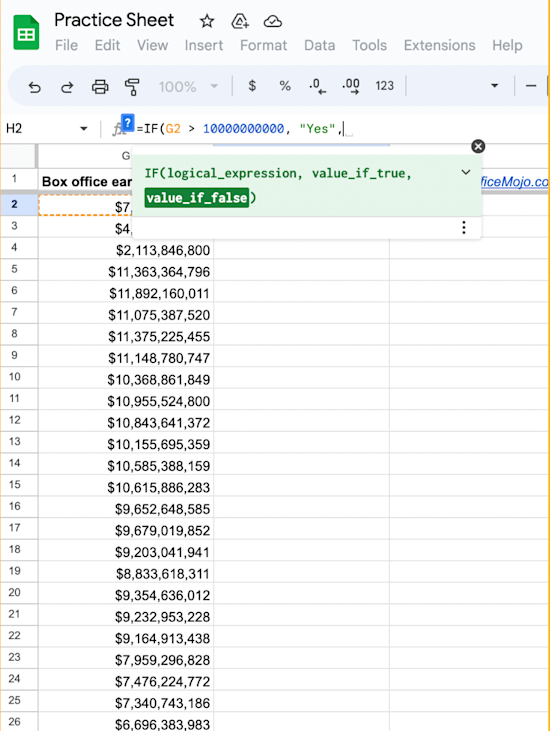This screenshot has width=550, height=731.
Task: Click the Box office earnings header cell
Action: tap(86, 181)
